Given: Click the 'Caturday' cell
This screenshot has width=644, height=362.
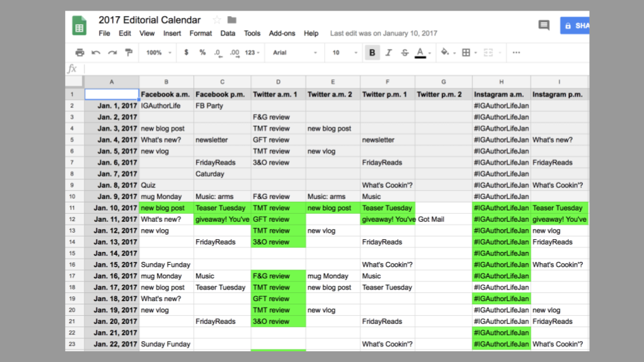Looking at the screenshot, I should 222,174.
